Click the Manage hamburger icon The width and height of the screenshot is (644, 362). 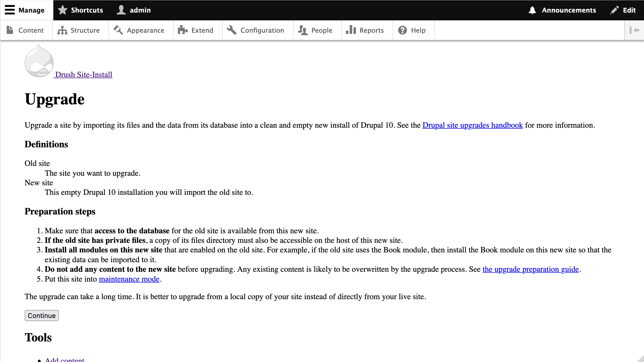10,10
